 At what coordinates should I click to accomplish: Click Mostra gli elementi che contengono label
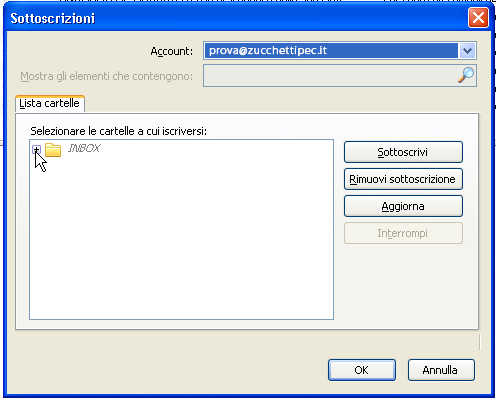point(107,76)
